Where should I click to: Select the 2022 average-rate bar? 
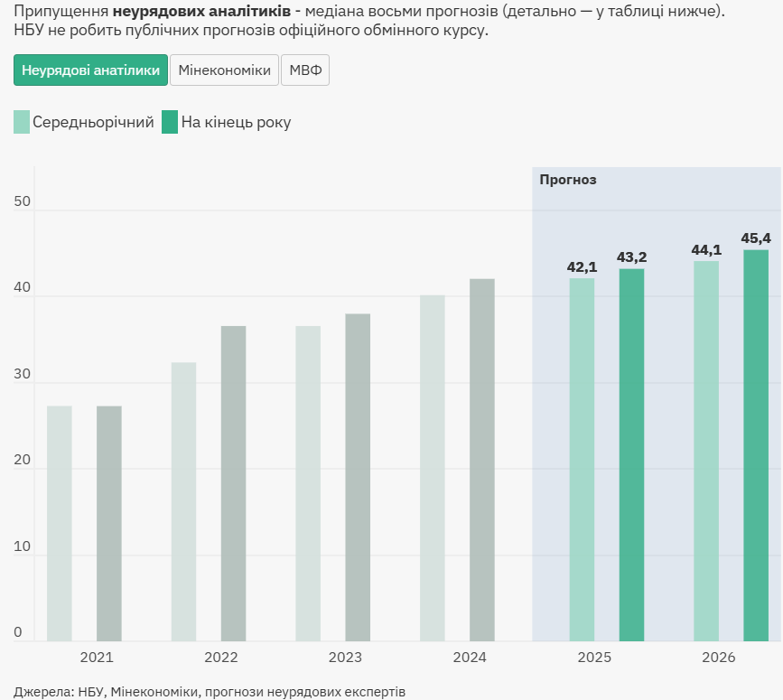click(x=183, y=502)
